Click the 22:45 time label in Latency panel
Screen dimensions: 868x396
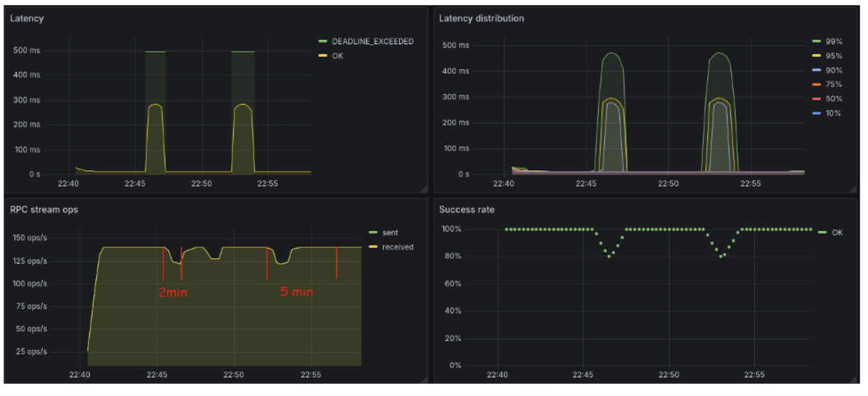click(135, 183)
